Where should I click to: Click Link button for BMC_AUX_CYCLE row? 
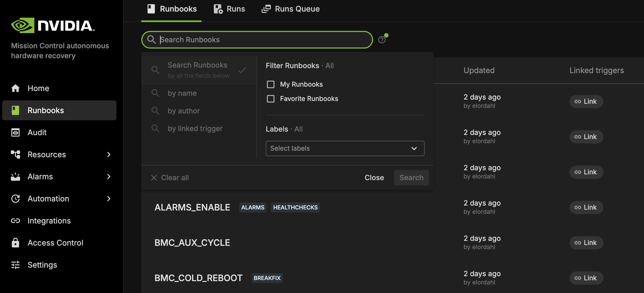coord(586,243)
